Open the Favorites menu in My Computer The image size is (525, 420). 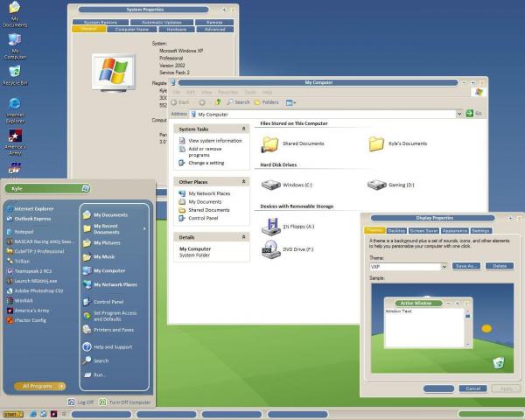227,92
